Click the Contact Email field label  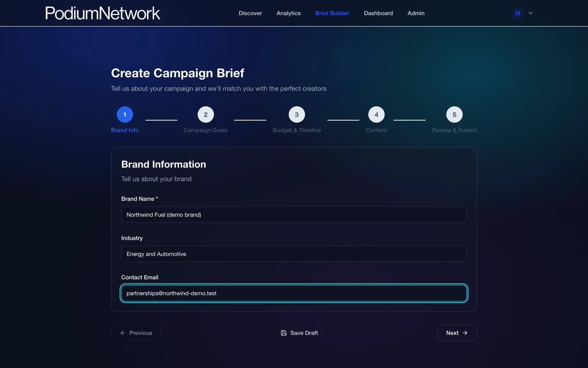140,277
